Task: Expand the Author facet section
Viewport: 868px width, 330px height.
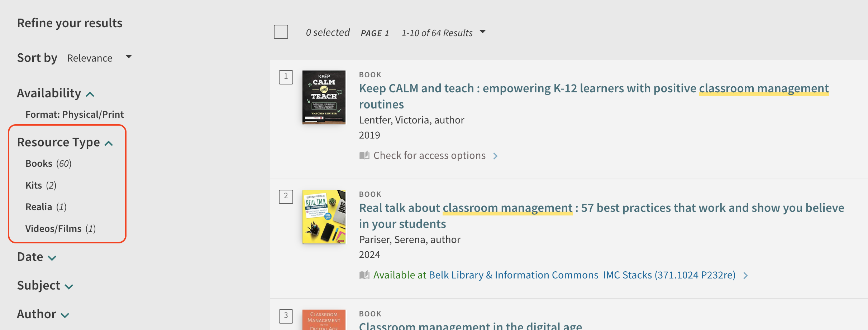Action: 43,314
